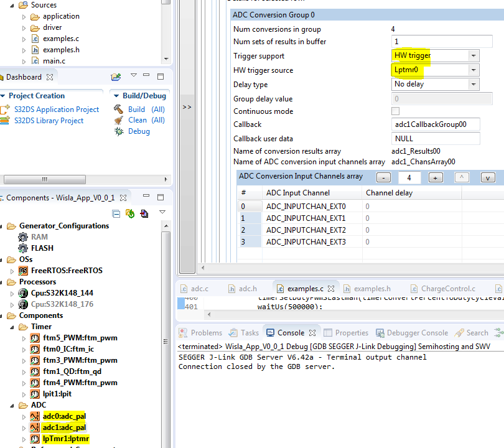Click S32DS Library Project link
504x448 pixels.
(x=49, y=121)
